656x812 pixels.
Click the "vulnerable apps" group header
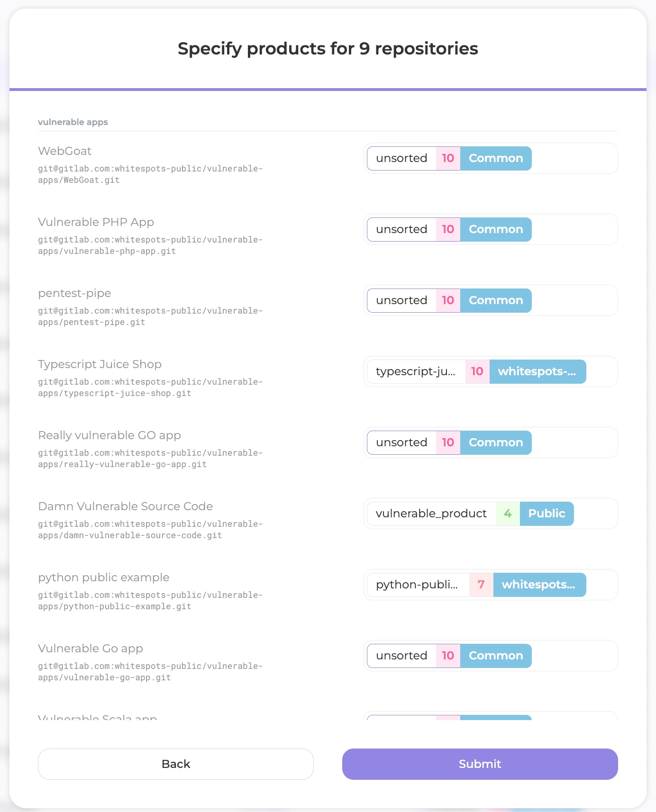coord(73,122)
